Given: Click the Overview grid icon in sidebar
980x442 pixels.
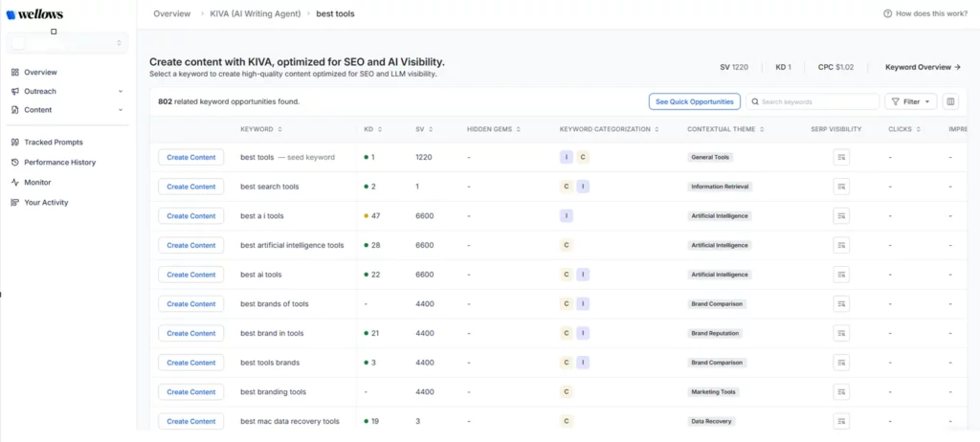Looking at the screenshot, I should pos(15,72).
